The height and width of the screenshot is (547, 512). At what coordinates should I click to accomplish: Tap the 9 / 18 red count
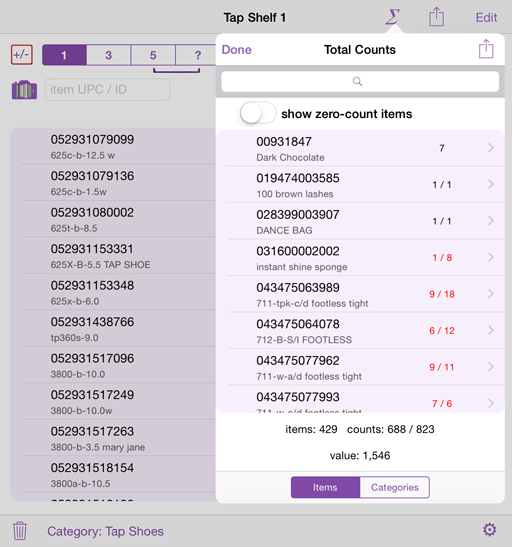[442, 294]
